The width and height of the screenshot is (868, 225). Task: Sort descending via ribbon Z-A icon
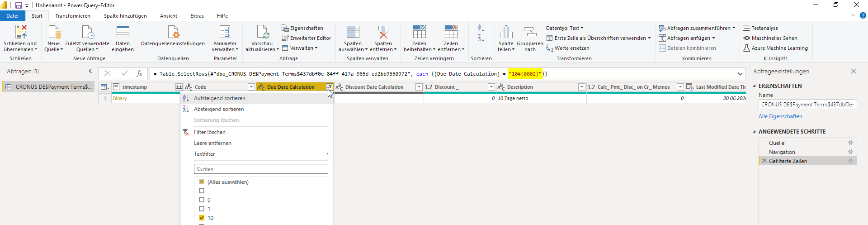pos(481,38)
